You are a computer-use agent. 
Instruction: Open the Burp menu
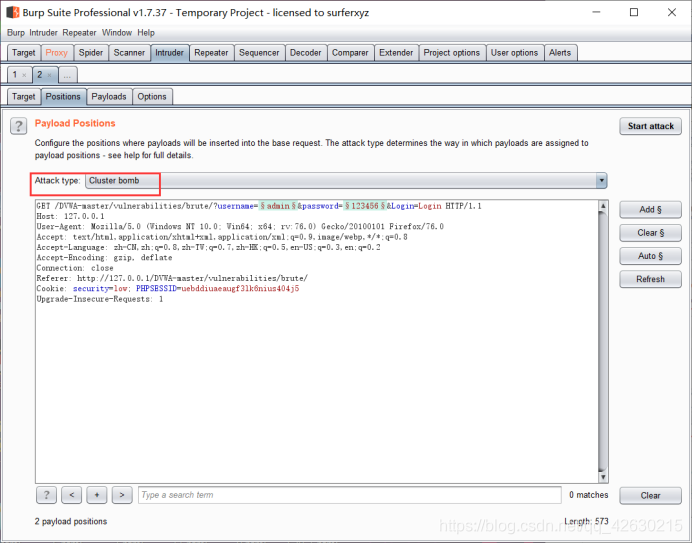click(x=16, y=33)
